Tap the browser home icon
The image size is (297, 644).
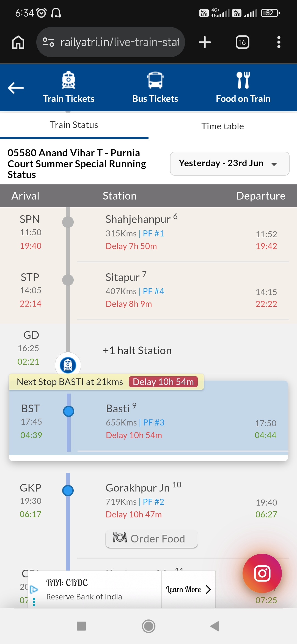coord(18,42)
